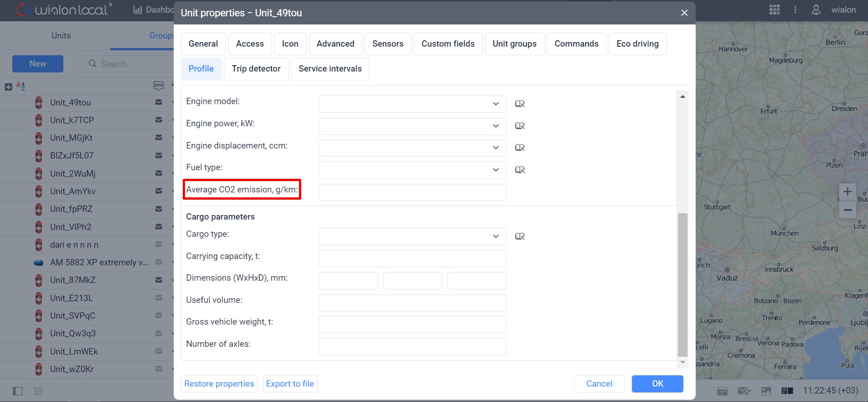Open the reference lookup beside Engine model
Viewport: 868px width, 402px height.
point(520,104)
